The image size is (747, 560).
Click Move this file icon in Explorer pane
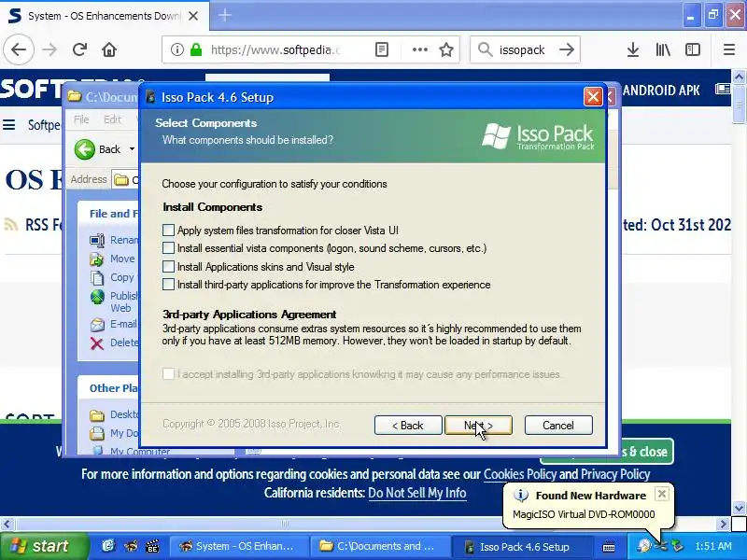tap(97, 259)
